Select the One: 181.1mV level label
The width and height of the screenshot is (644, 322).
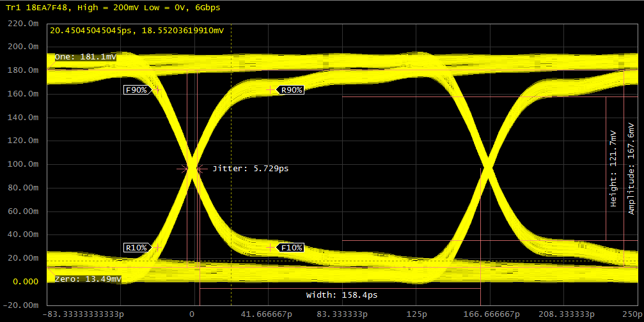85,57
